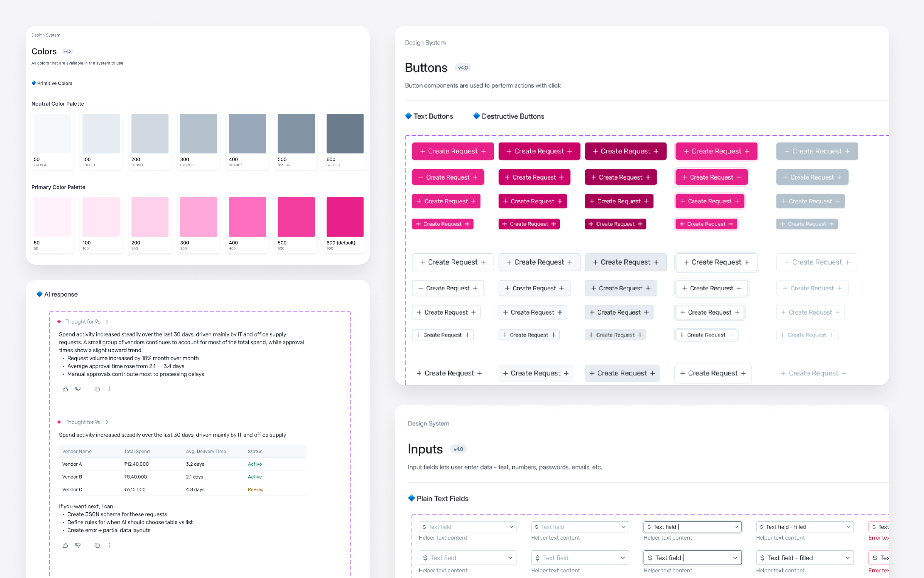Pick the Primary 50 pink swatch
This screenshot has height=578, width=924.
coord(52,217)
